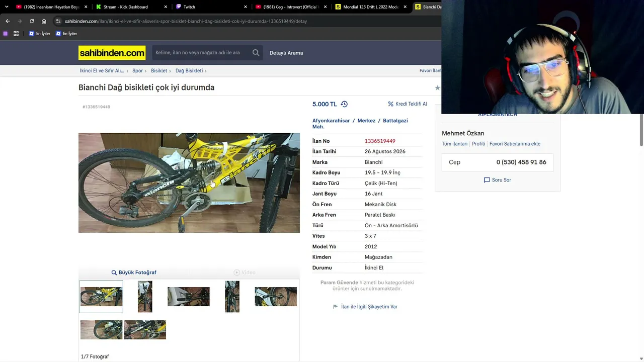
Task: Open the Battalgazi Mah. neighborhood link
Action: coord(360,124)
